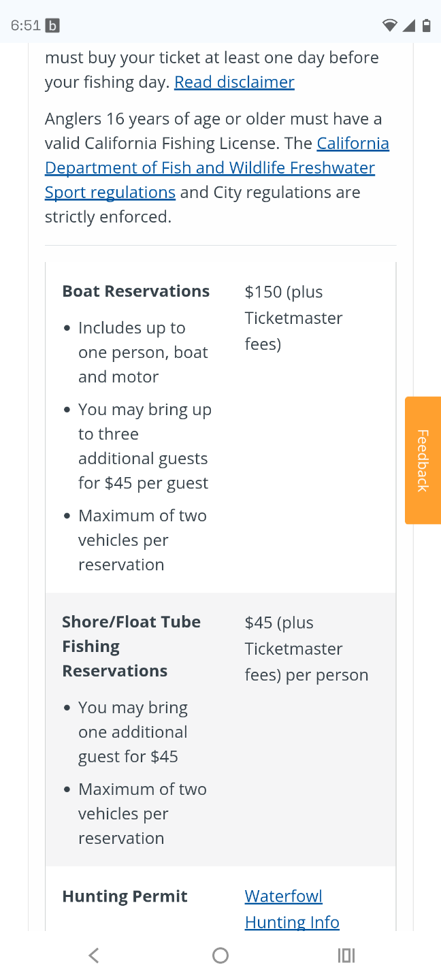Tap the $45 per person price text
Image resolution: width=441 pixels, height=980 pixels.
tap(306, 649)
